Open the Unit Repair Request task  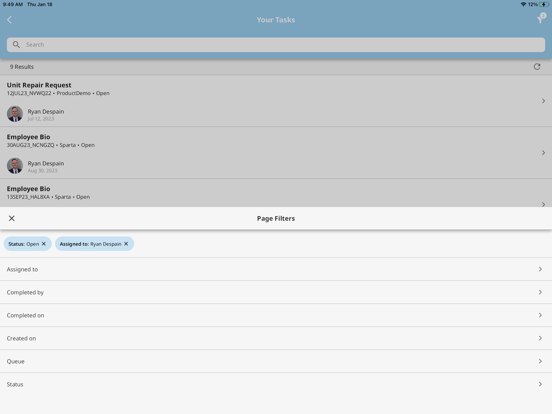coord(276,101)
